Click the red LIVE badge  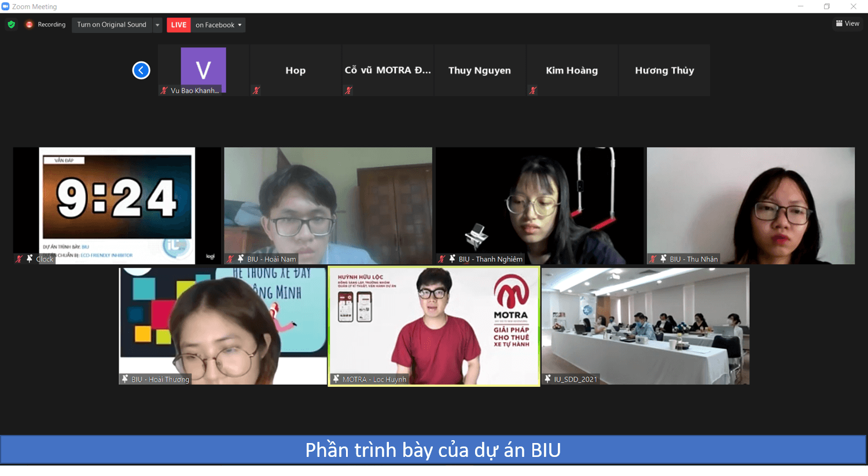coord(179,25)
